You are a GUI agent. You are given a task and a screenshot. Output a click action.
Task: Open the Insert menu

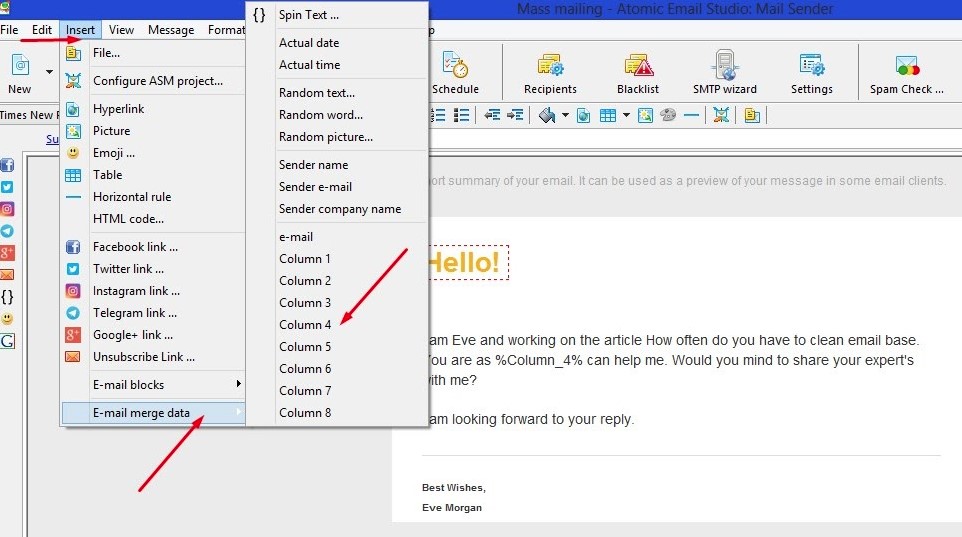[x=80, y=29]
